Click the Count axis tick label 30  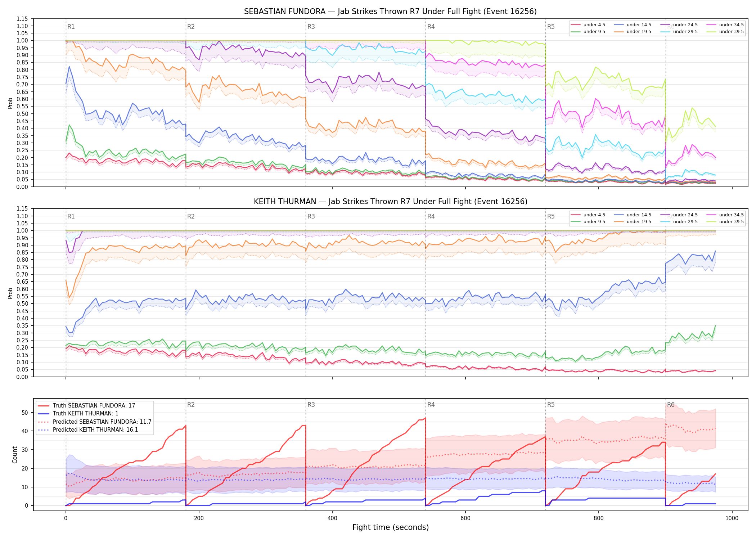pos(25,450)
